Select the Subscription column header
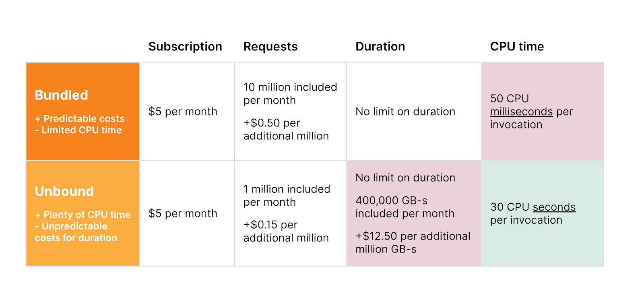This screenshot has height=304, width=644. click(185, 47)
